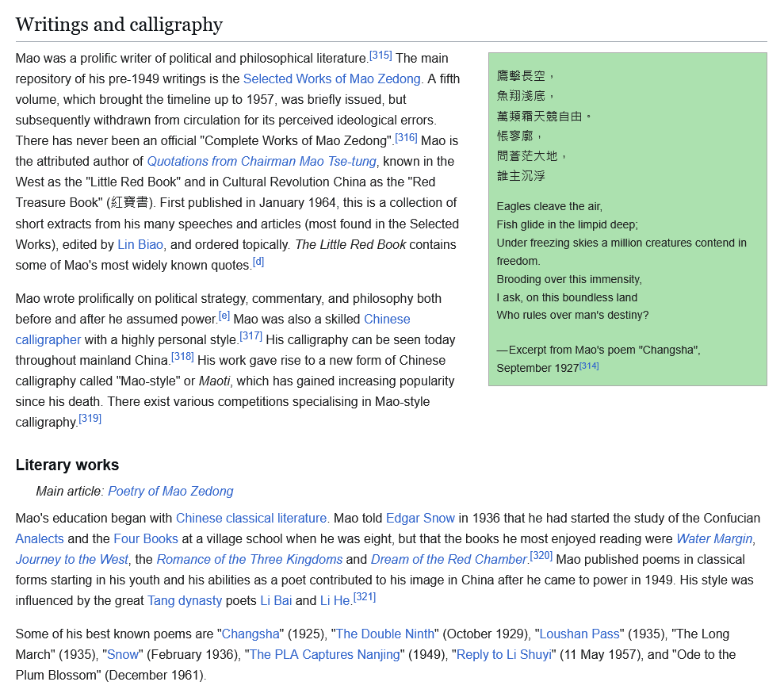The image size is (784, 697).
Task: Visit the Edgar Snow article link
Action: 420,518
